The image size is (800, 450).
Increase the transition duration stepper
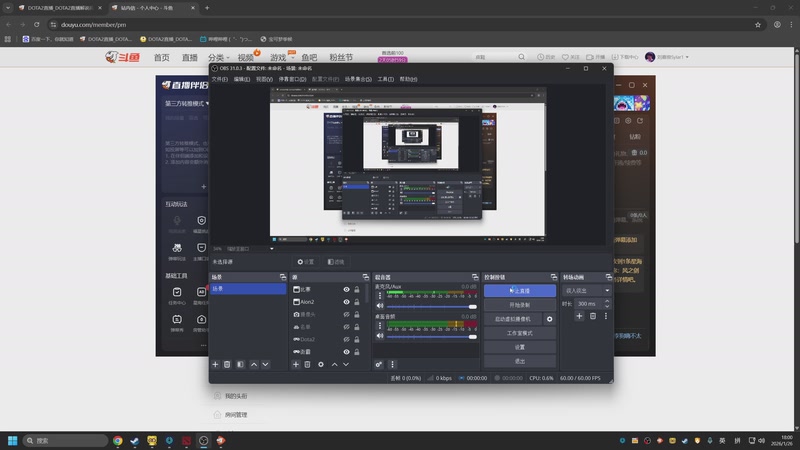pyautogui.click(x=607, y=301)
